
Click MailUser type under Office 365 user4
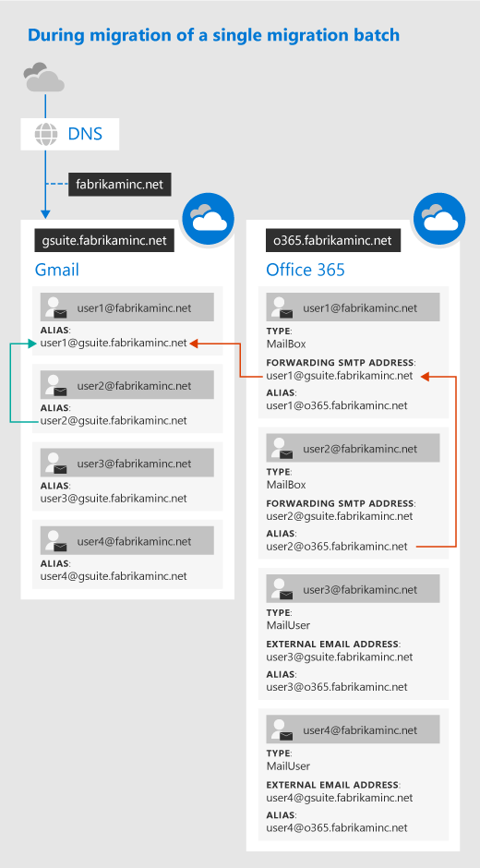tap(288, 766)
